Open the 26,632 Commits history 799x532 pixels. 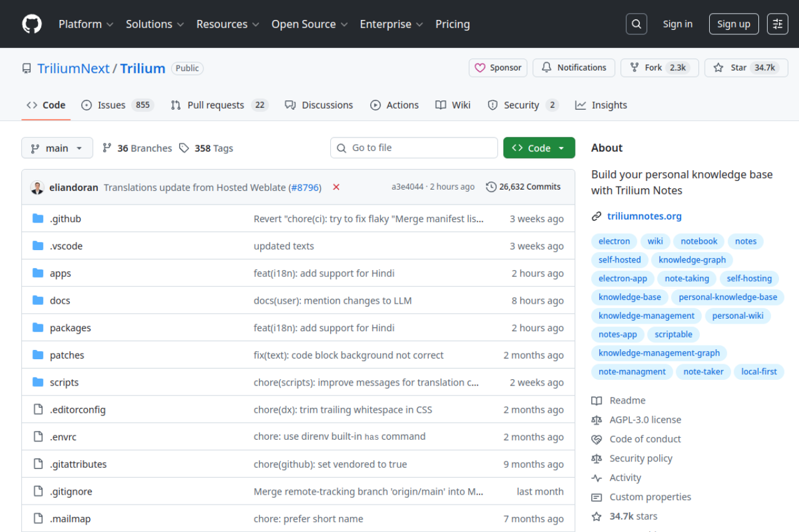tap(523, 187)
